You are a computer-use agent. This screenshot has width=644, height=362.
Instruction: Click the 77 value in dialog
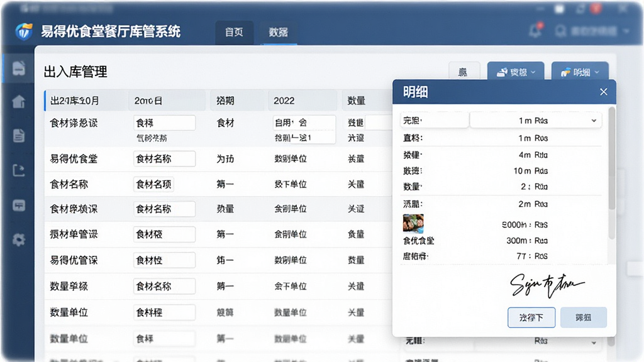[532, 256]
